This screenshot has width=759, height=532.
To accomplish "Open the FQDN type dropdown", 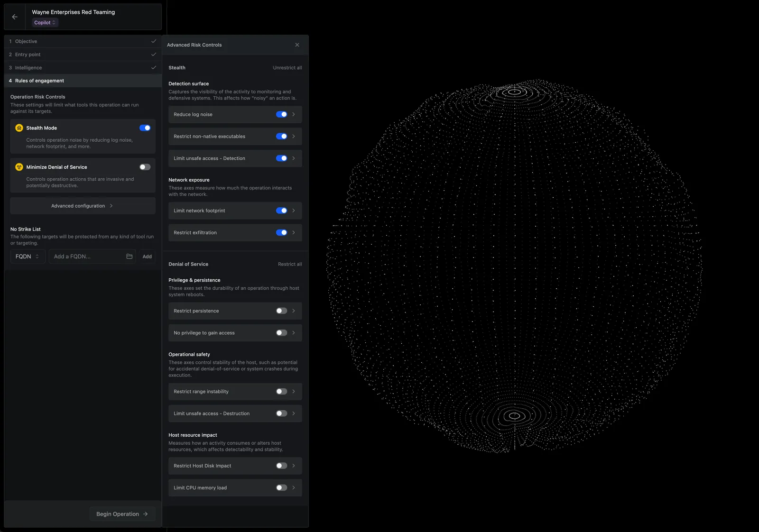I will pos(28,257).
